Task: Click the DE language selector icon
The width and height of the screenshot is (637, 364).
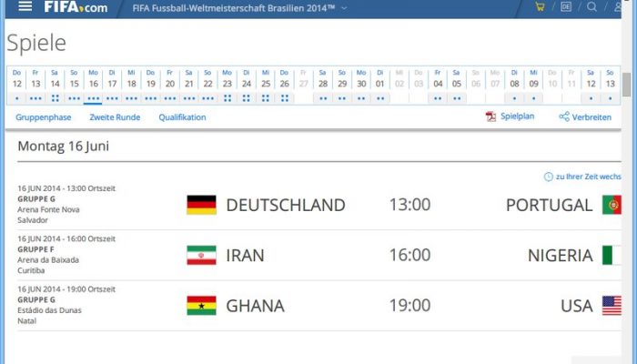Action: 566,6
